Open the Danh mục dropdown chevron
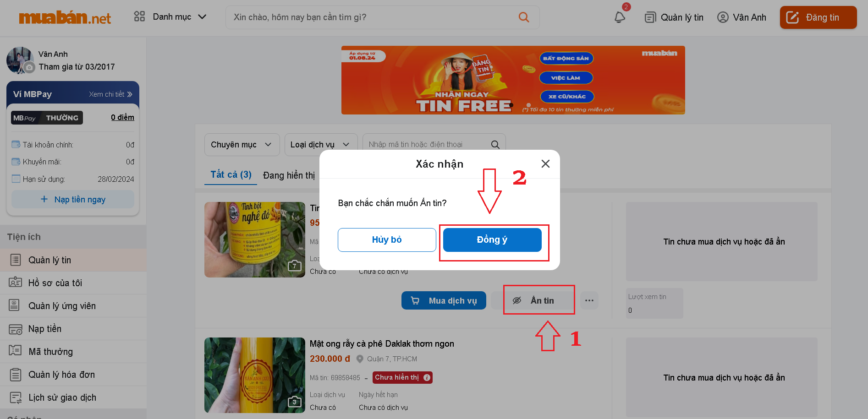Image resolution: width=868 pixels, height=419 pixels. tap(202, 17)
